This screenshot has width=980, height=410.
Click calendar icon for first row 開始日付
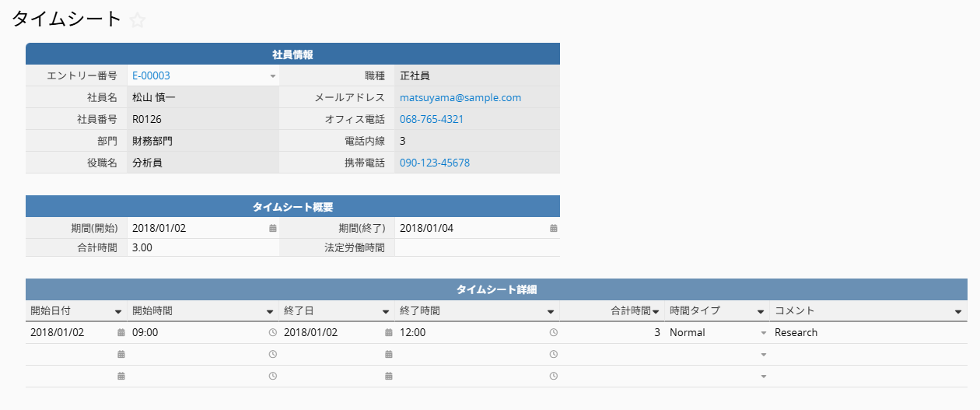pos(121,333)
